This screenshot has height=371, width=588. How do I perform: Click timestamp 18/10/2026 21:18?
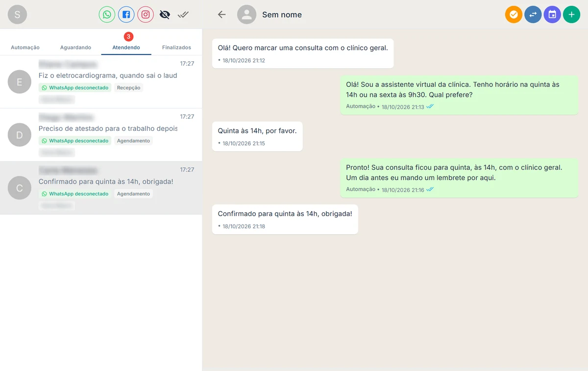click(x=244, y=226)
